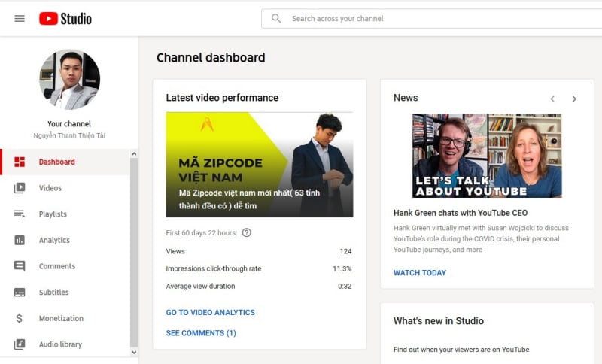Click the help icon beside First 60 days
This screenshot has height=364, width=602.
click(246, 232)
